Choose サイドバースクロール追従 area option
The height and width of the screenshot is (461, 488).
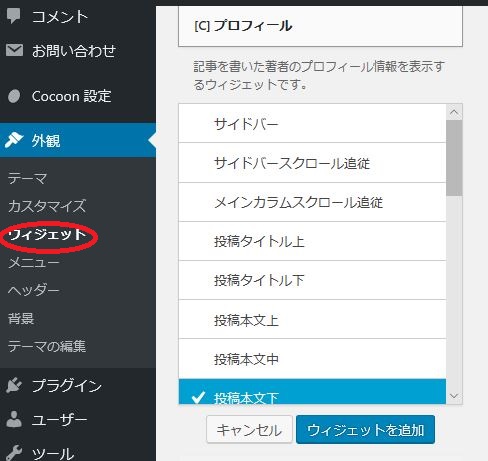coord(312,163)
